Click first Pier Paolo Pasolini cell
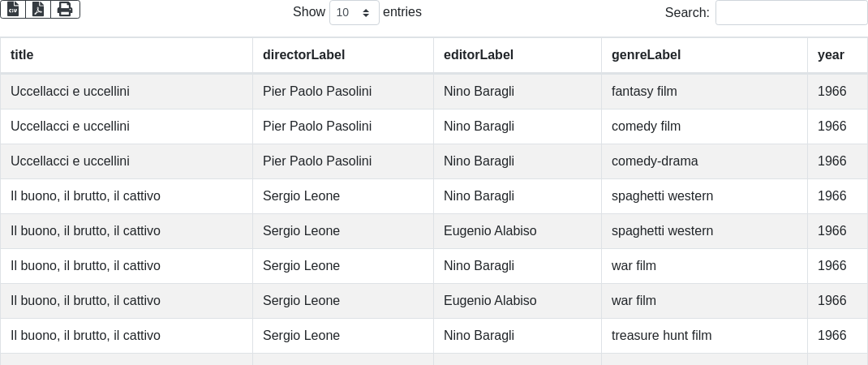868x365 pixels. click(x=343, y=92)
